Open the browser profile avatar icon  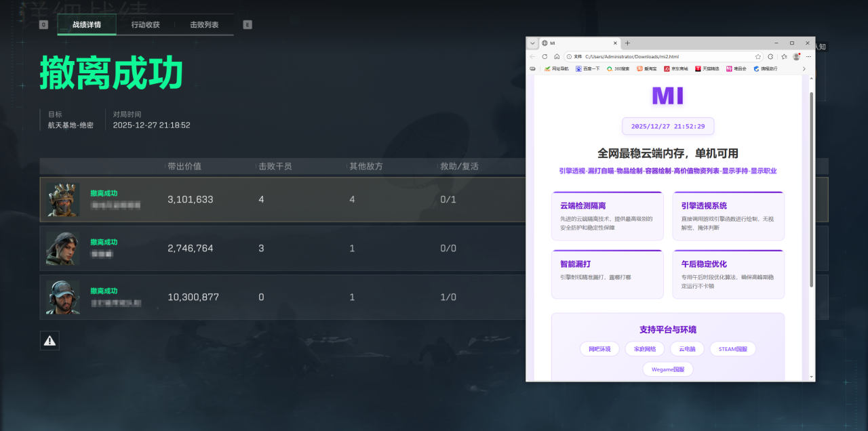click(x=795, y=56)
